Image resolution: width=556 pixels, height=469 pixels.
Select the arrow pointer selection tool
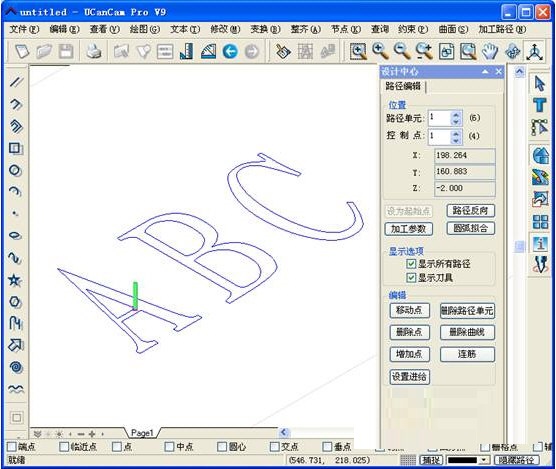[x=540, y=84]
